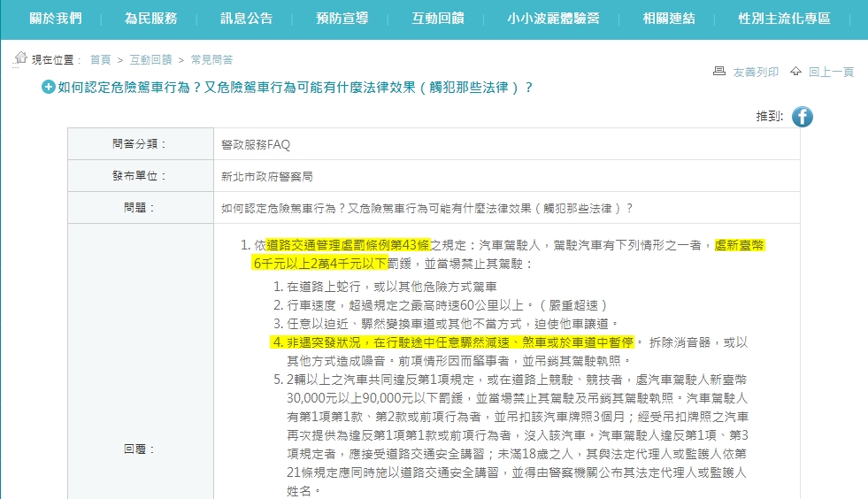
Task: Click the question page heading text
Action: 296,88
